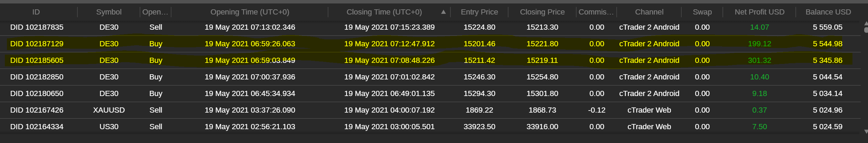Sort by the Symbol column header

tap(109, 12)
